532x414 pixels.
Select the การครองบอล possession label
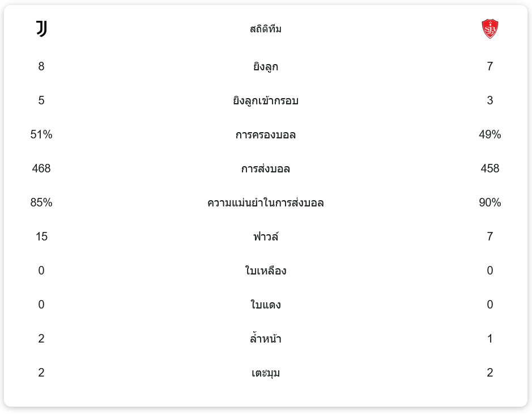pos(266,135)
